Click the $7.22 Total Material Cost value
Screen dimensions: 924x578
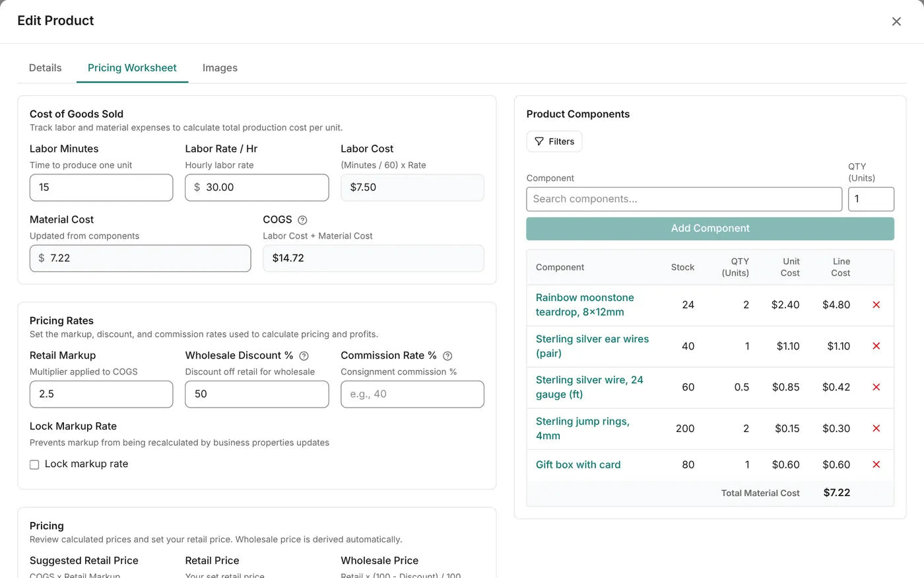point(837,493)
